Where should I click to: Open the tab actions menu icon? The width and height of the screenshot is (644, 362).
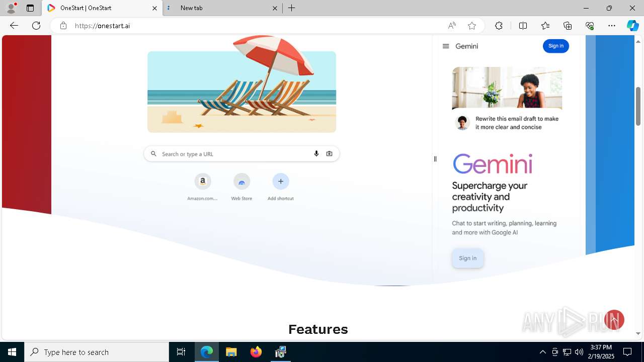pos(30,8)
